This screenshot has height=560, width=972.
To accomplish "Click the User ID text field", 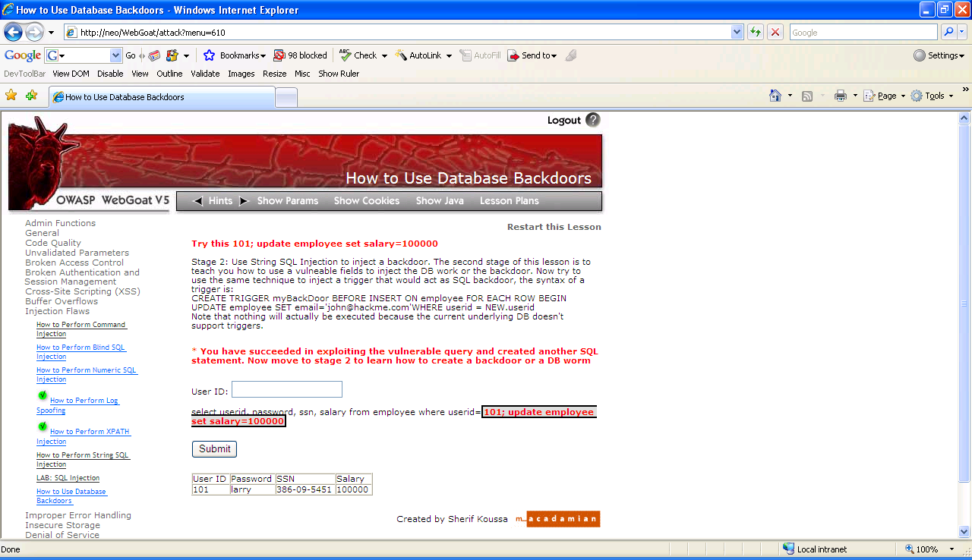I will [x=287, y=390].
